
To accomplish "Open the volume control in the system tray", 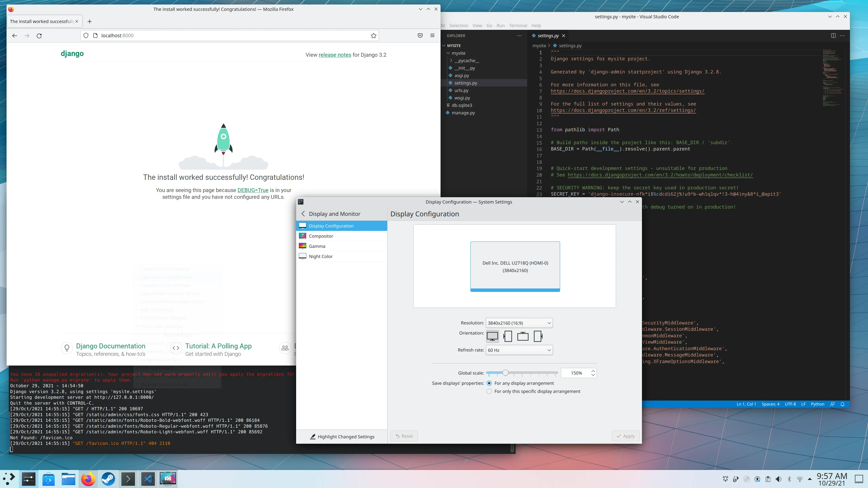I will (778, 479).
